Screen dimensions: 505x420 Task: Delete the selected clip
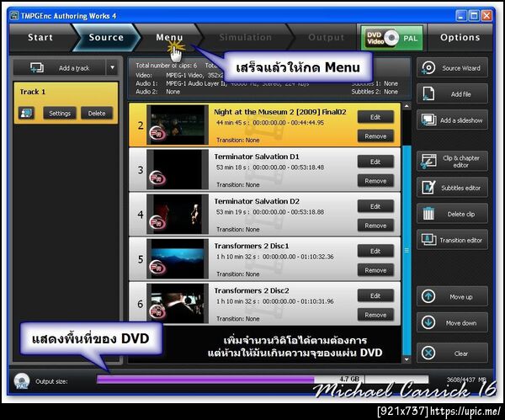(x=452, y=214)
